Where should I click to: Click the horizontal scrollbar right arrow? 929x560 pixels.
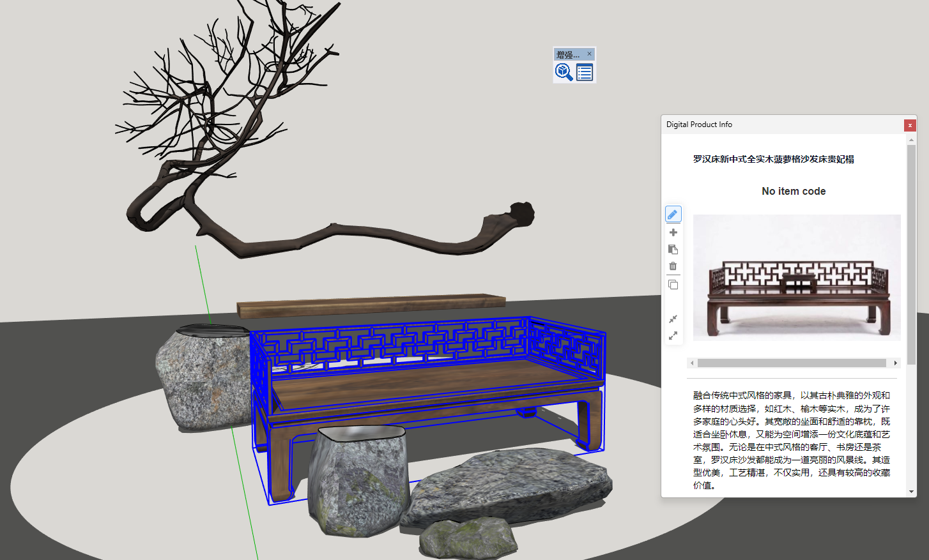(x=895, y=363)
